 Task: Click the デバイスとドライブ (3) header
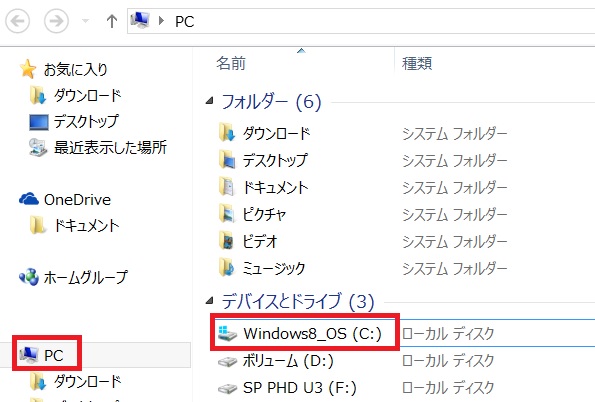pos(298,302)
